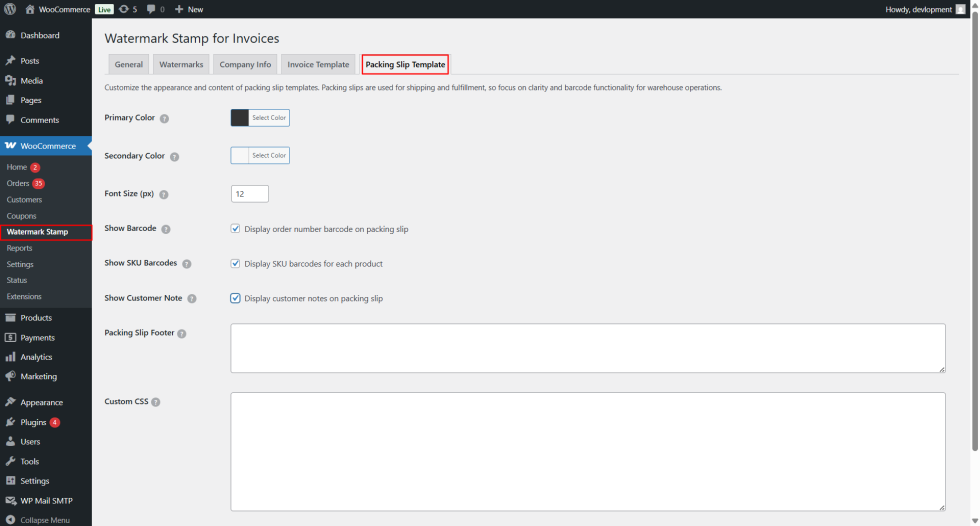Click help icon beside Show Barcode

coord(166,229)
